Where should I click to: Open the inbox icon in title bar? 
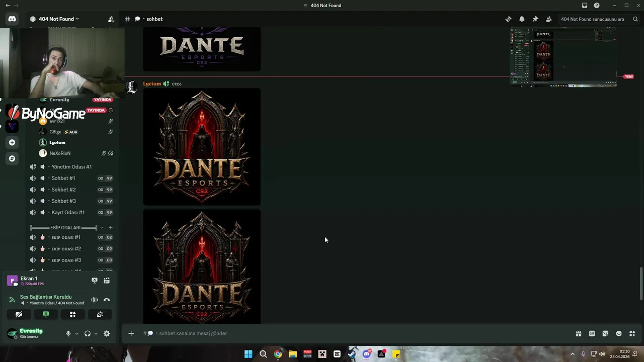pos(585,6)
